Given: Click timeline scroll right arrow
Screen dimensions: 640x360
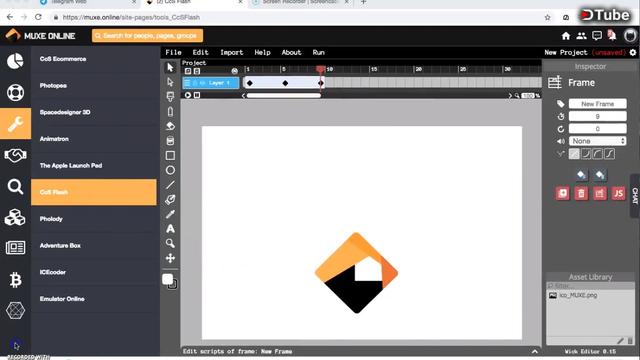Looking at the screenshot, I should tap(510, 96).
